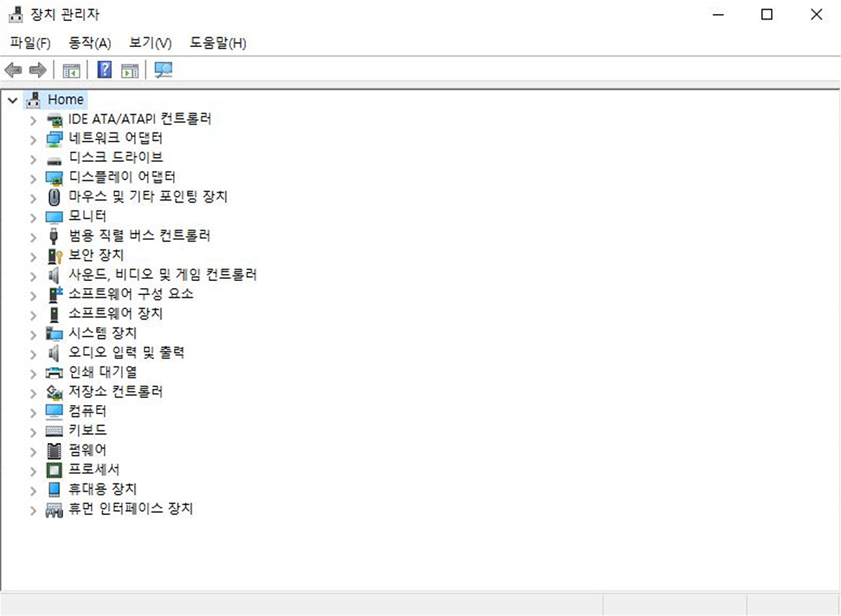Collapse the Home root node
The width and height of the screenshot is (841, 616).
tap(12, 100)
